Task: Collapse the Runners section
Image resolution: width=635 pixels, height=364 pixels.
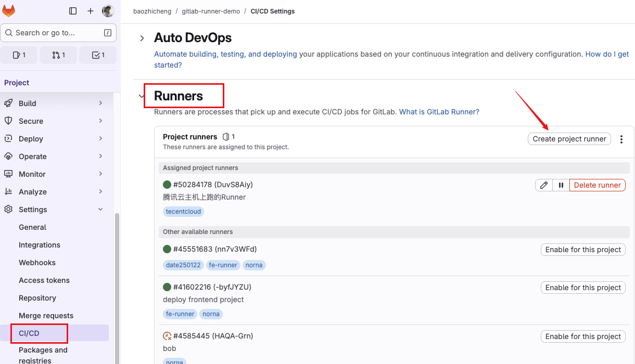Action: point(141,96)
